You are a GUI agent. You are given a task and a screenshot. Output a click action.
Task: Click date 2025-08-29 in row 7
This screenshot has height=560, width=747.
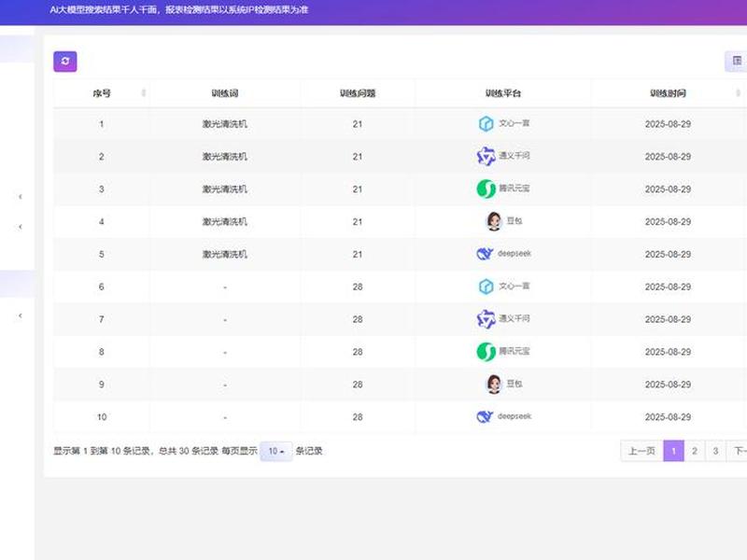[668, 319]
